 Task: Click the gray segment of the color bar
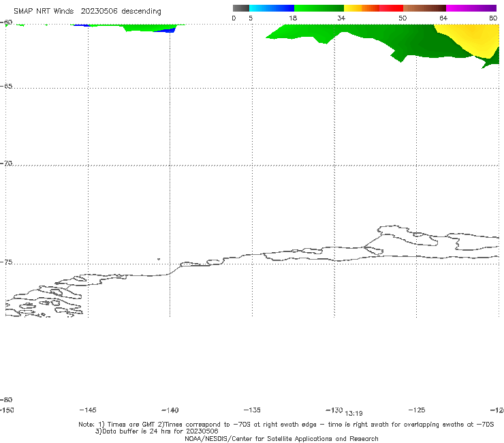click(241, 8)
